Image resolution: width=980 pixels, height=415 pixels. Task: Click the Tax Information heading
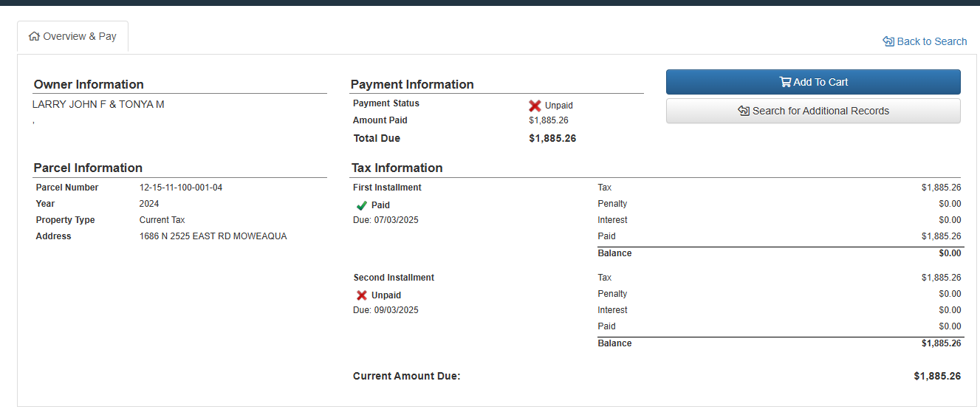(x=397, y=168)
